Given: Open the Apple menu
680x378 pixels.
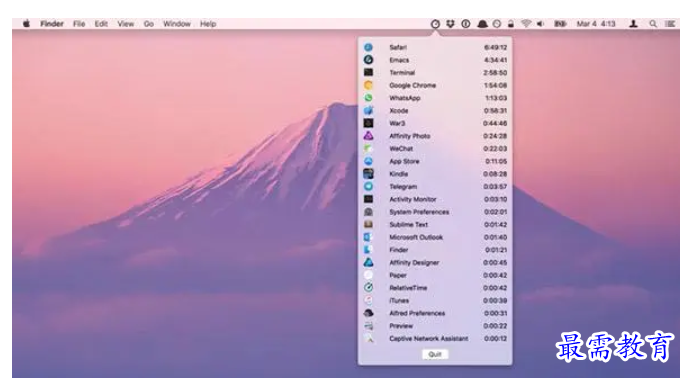Looking at the screenshot, I should click(x=26, y=24).
